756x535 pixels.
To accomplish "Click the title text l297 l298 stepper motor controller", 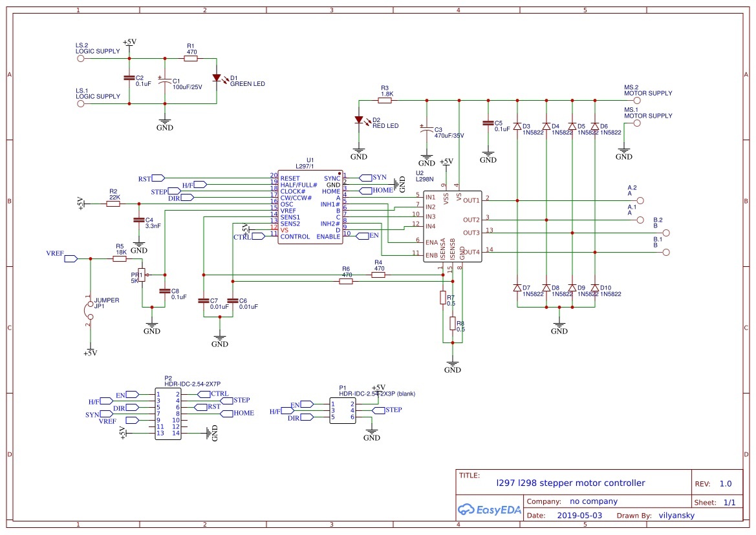I will [x=570, y=483].
